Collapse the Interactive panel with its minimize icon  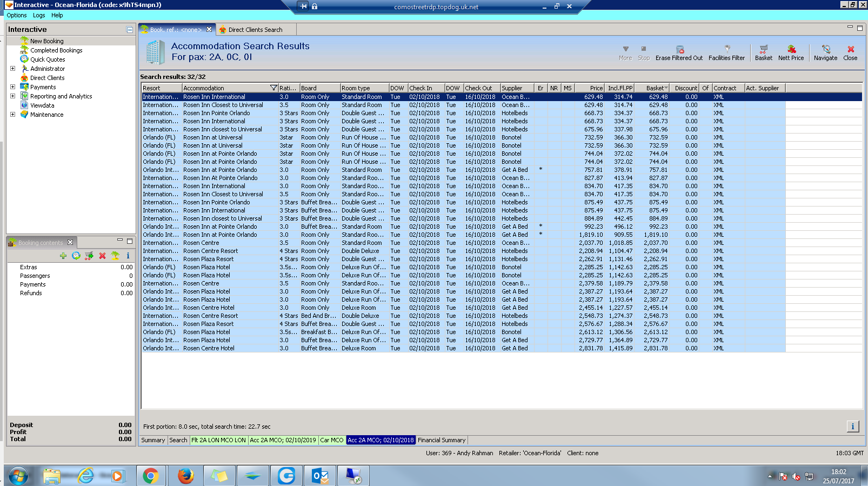click(x=130, y=30)
